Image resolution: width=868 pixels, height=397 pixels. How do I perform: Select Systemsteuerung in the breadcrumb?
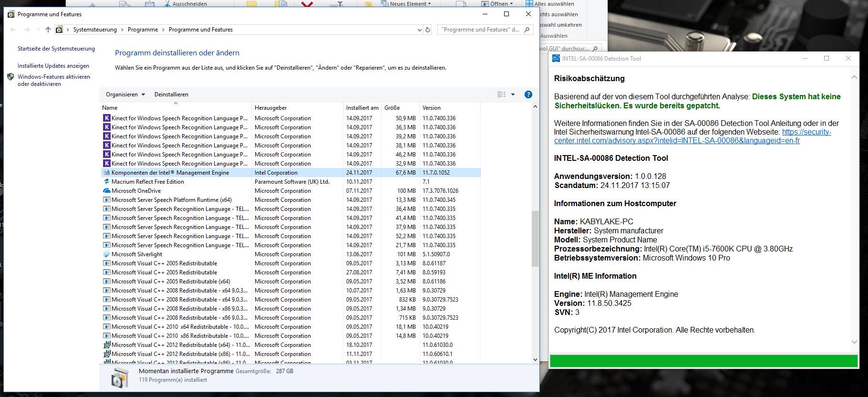coord(95,30)
